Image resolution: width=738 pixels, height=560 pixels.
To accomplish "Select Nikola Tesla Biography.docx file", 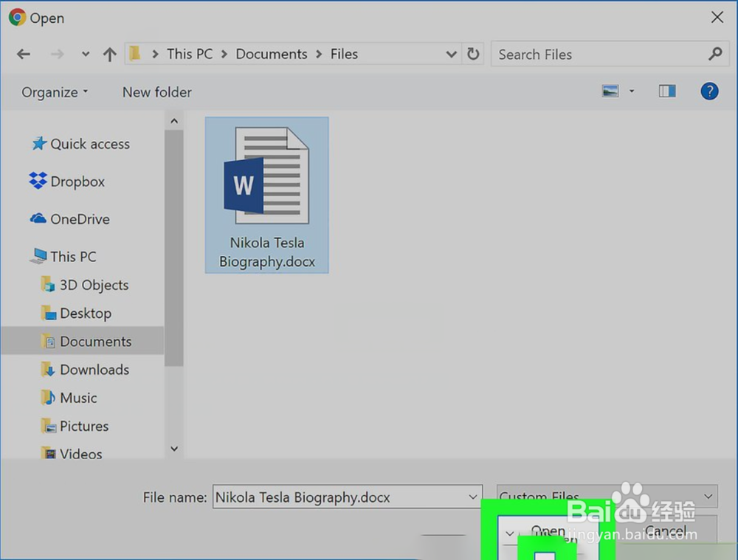I will [267, 196].
